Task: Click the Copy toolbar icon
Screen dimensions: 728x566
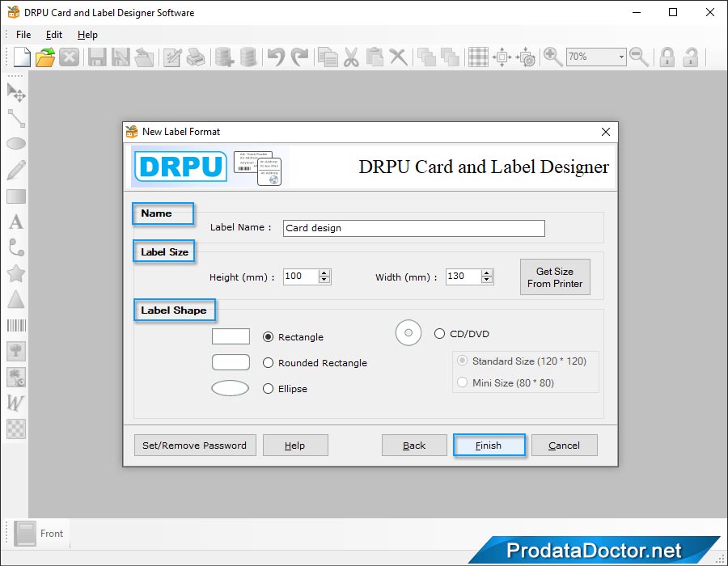Action: click(328, 57)
